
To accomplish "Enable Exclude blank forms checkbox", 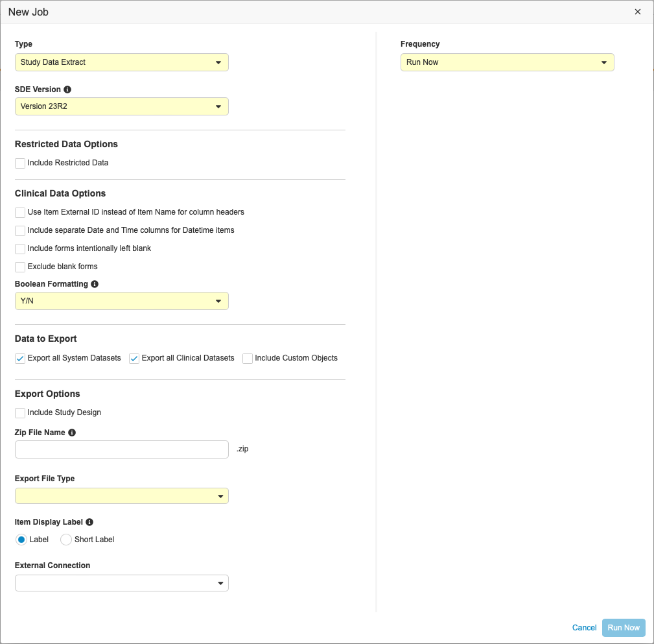I will tap(20, 267).
